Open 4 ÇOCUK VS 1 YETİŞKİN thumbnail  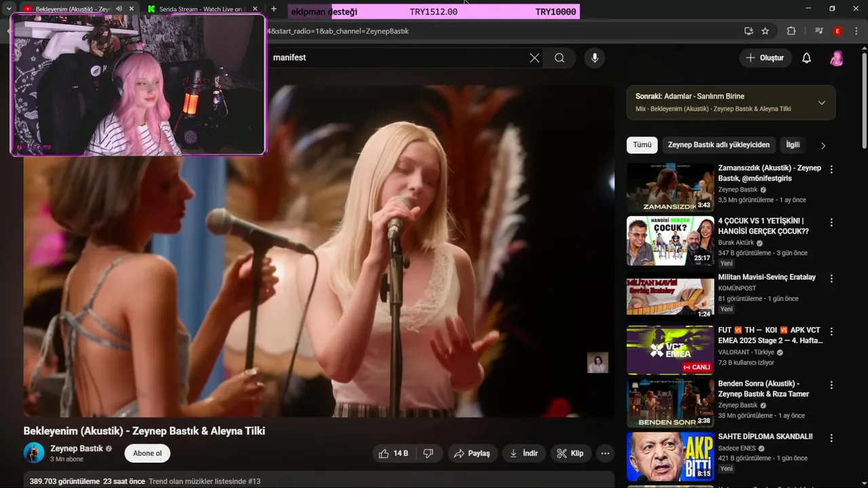pos(670,241)
